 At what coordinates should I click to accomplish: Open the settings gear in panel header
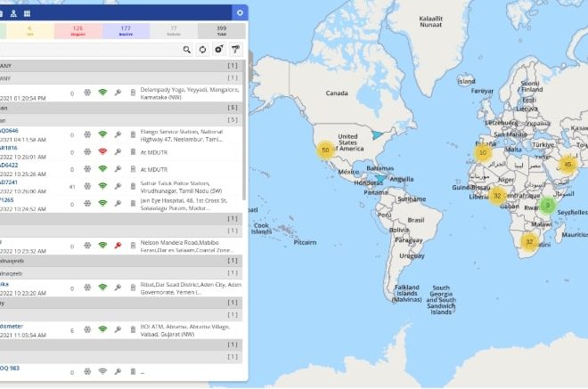click(239, 12)
